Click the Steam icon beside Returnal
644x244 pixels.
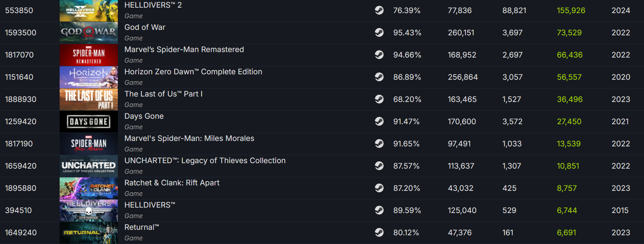379,232
